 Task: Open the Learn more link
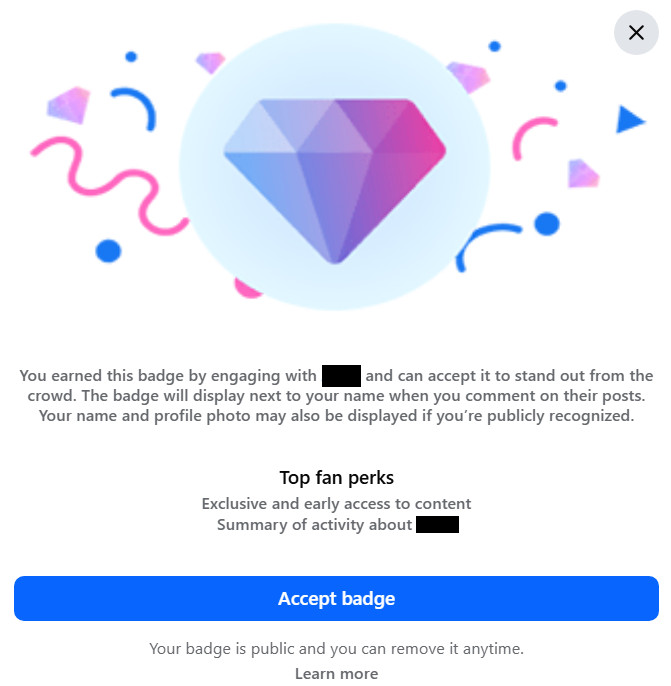[x=336, y=673]
